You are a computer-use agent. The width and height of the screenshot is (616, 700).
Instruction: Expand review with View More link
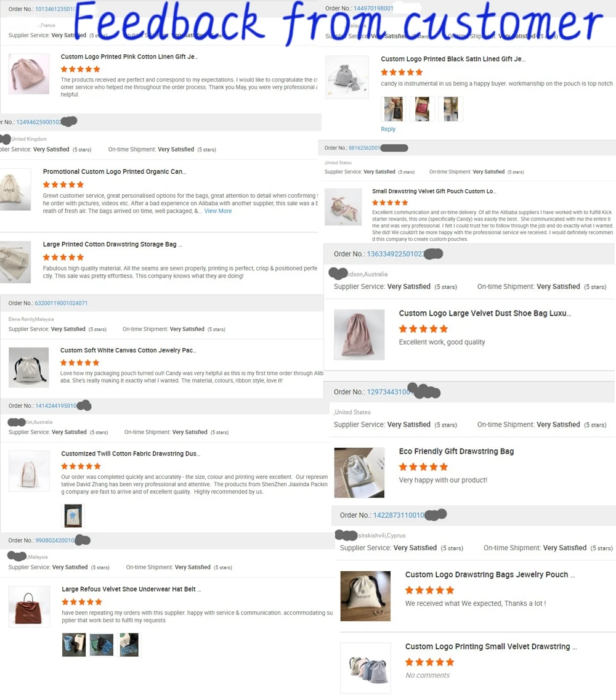click(x=218, y=211)
